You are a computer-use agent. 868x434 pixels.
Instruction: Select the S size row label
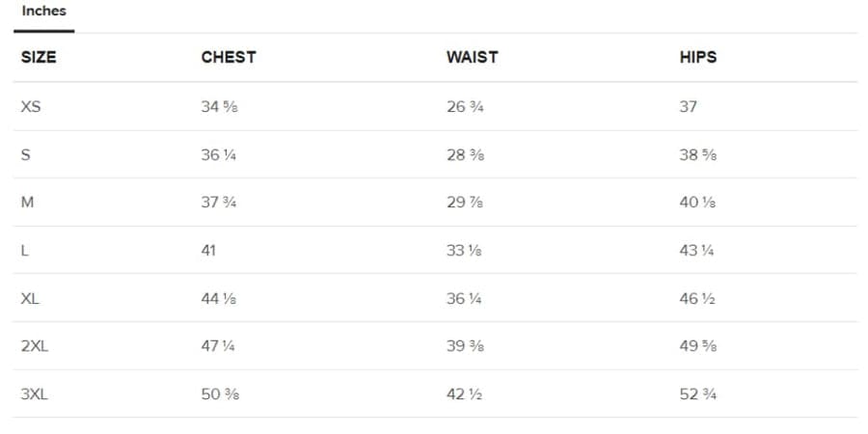pos(25,154)
